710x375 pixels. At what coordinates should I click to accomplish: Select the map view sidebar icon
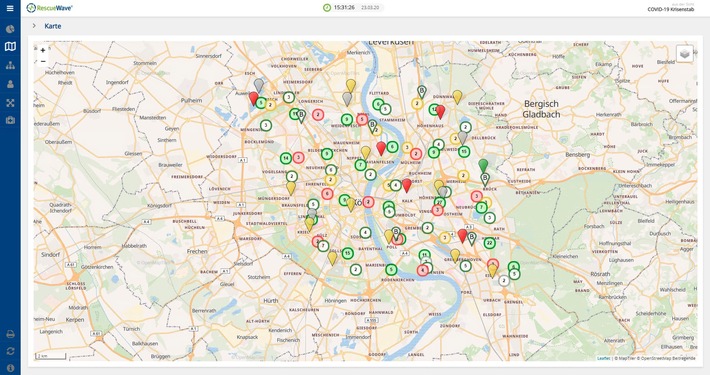10,46
